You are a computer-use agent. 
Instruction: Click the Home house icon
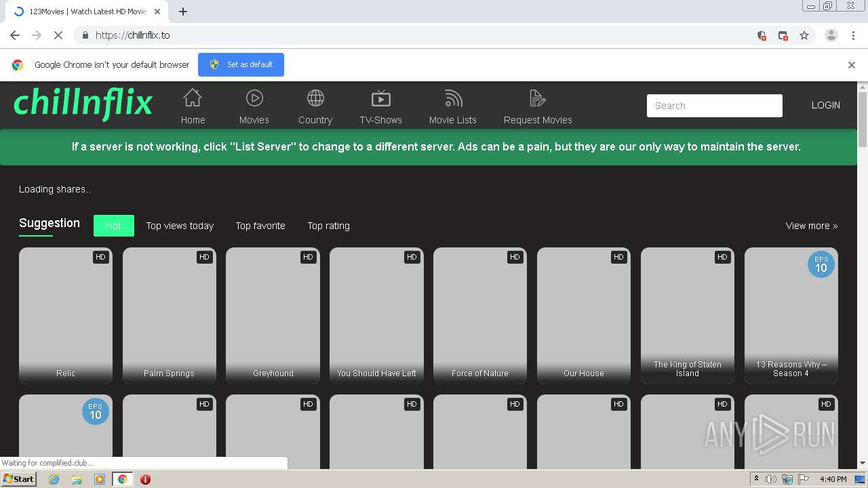tap(193, 98)
